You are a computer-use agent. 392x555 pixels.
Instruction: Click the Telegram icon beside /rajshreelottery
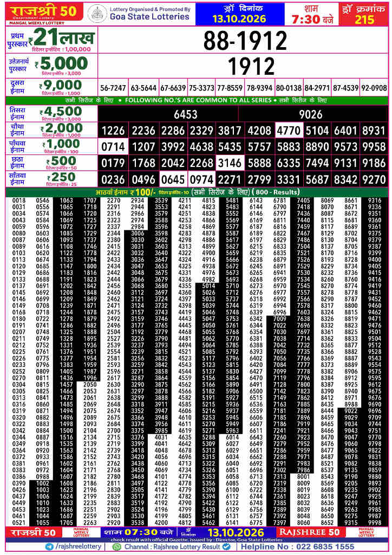click(49, 547)
